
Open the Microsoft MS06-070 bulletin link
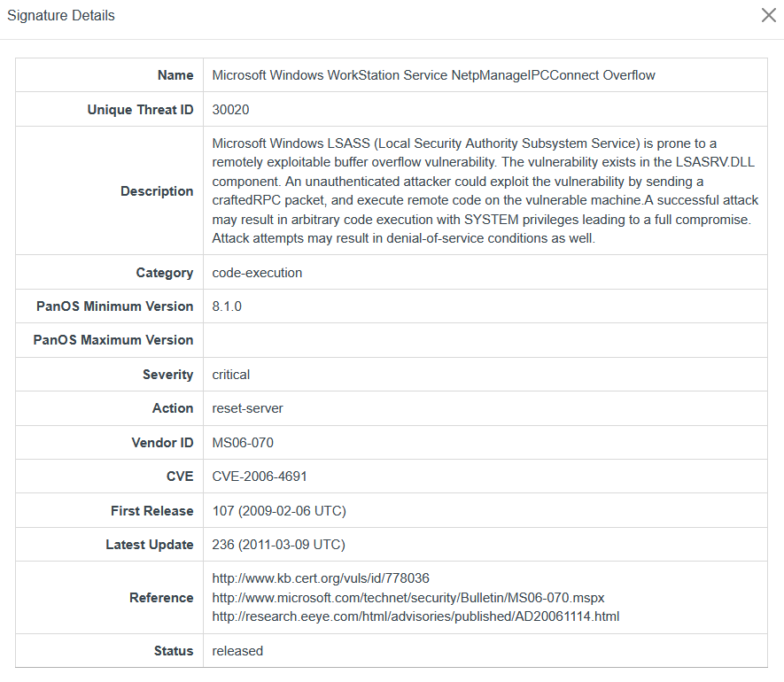click(x=408, y=598)
